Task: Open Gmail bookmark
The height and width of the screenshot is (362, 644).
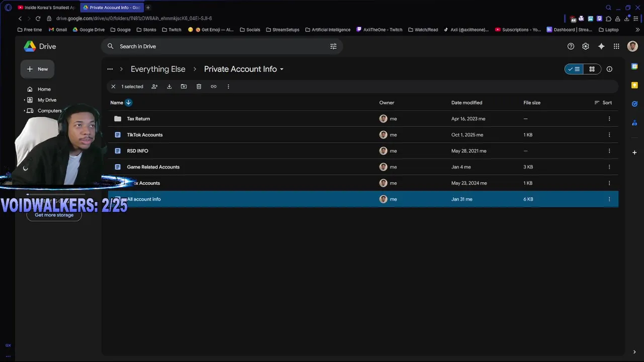Action: (x=58, y=30)
